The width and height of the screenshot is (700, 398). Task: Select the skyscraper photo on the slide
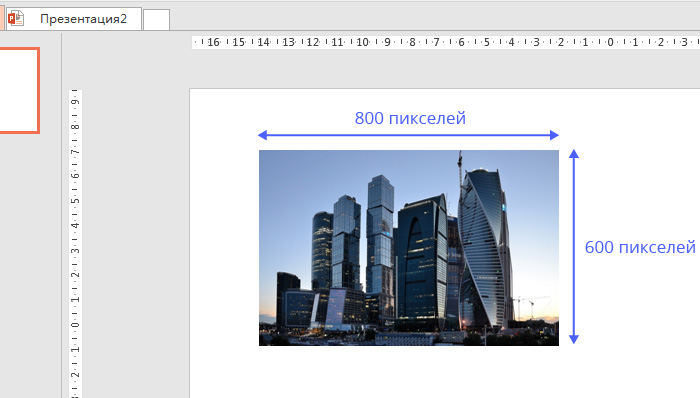click(x=408, y=248)
